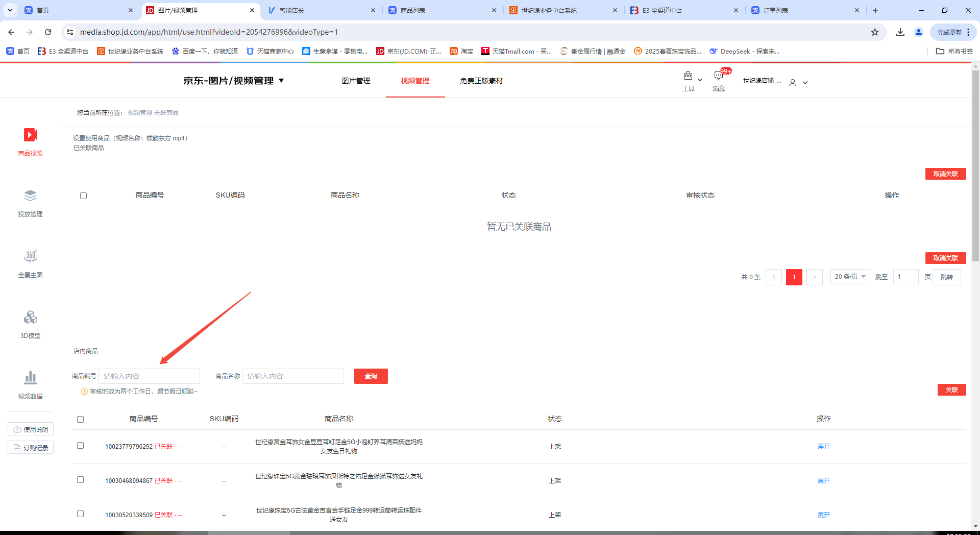
Task: Open the 20 条/页 page size dropdown
Action: (850, 277)
